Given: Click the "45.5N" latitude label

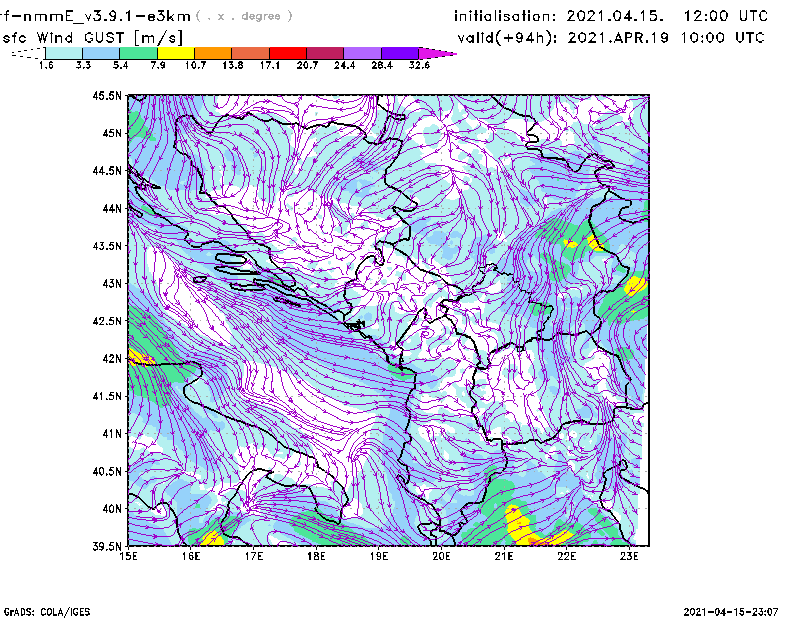Looking at the screenshot, I should click(x=107, y=95).
